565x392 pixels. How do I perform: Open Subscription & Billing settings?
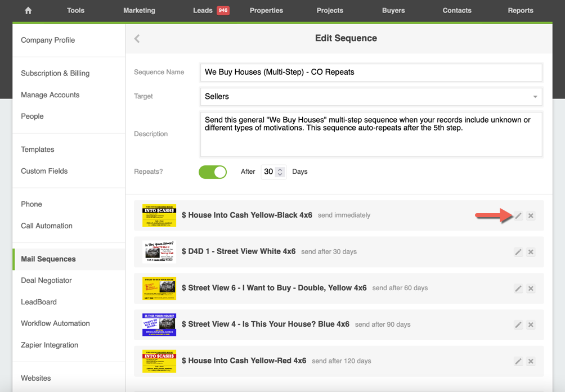click(55, 73)
